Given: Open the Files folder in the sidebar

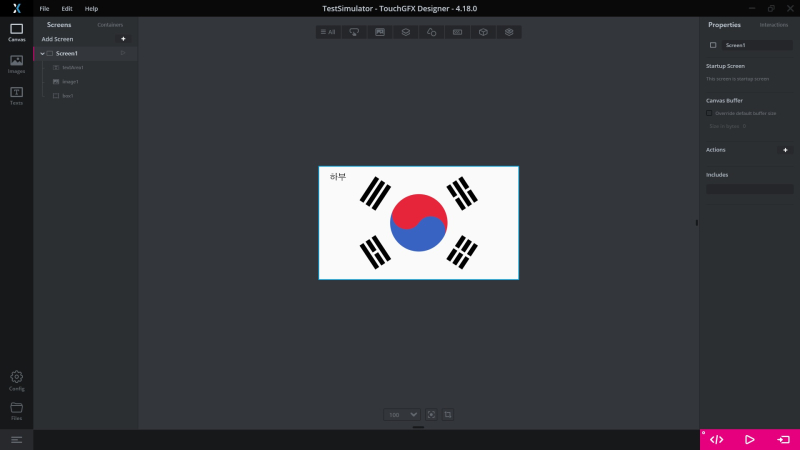Looking at the screenshot, I should 16,410.
